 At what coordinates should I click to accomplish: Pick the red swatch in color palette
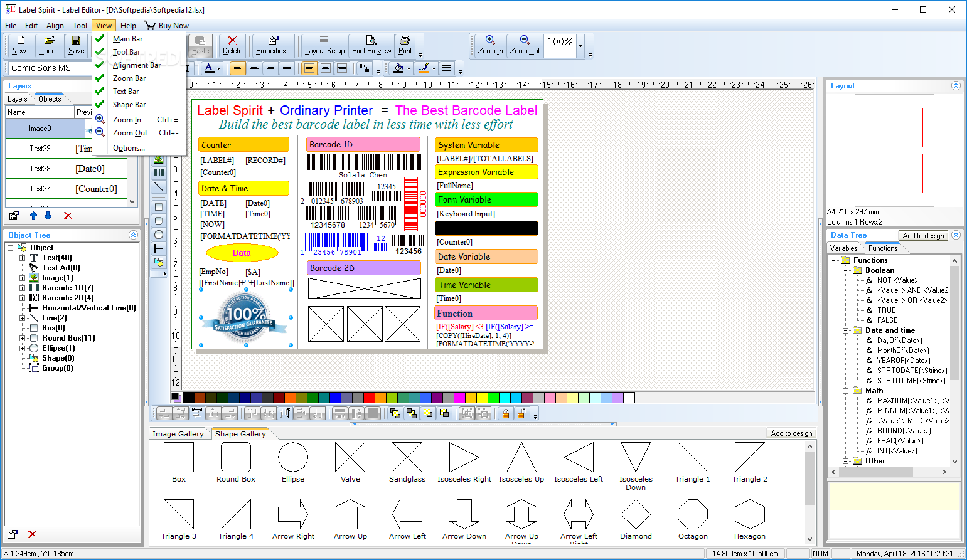click(369, 398)
